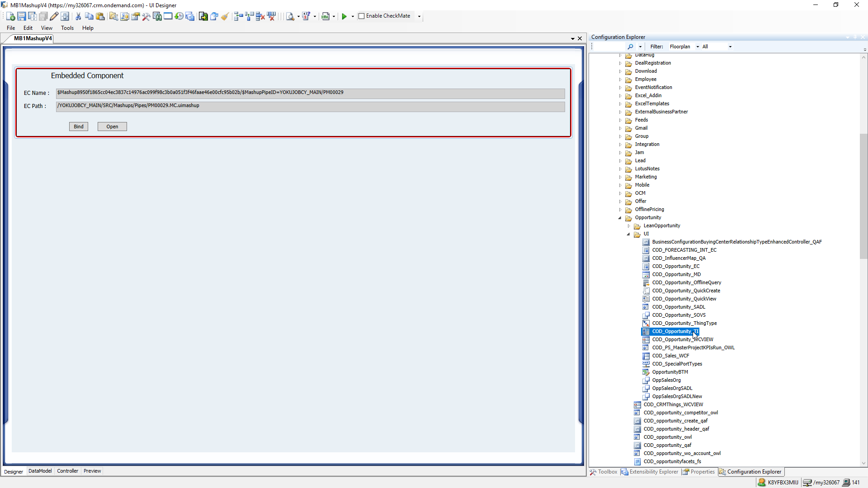Click the Bind button

pyautogui.click(x=79, y=127)
